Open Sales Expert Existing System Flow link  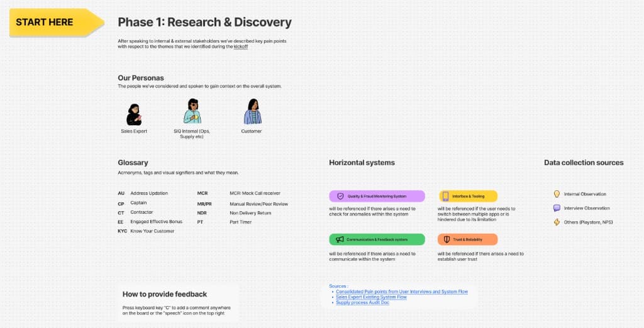click(x=371, y=297)
